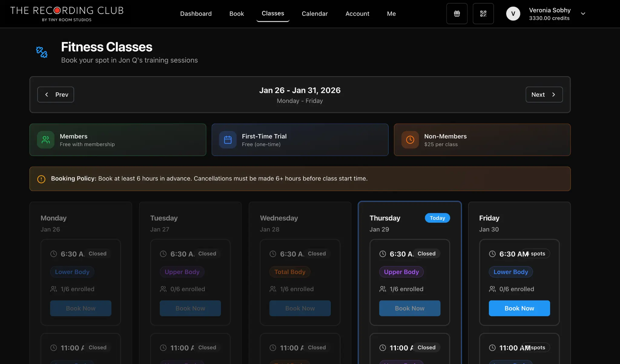Go to the previous week with Prev
This screenshot has width=620, height=364.
pos(56,95)
